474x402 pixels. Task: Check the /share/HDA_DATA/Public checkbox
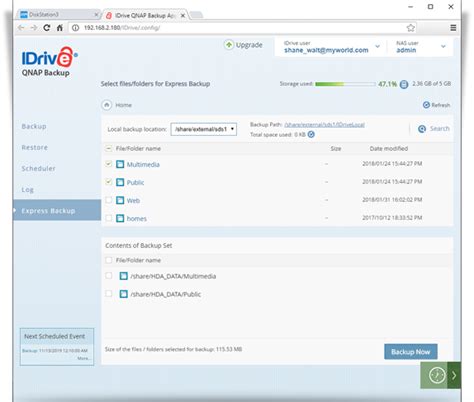coord(108,294)
